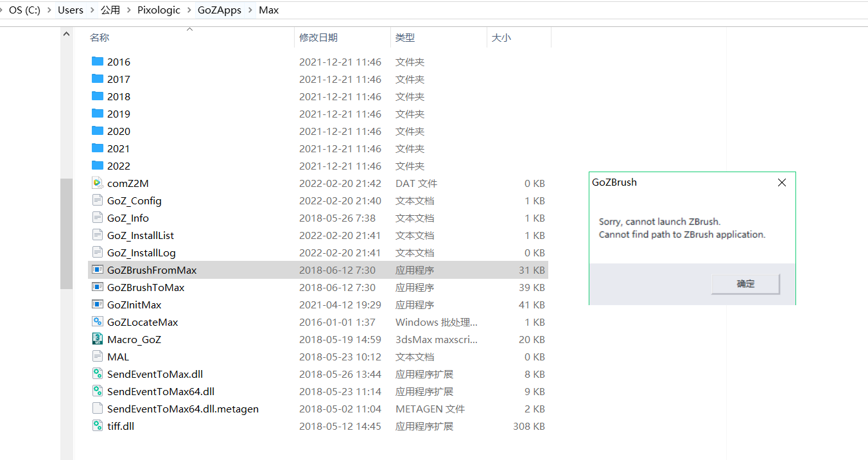Open the 2016 folder icon
This screenshot has width=868, height=460.
point(98,62)
